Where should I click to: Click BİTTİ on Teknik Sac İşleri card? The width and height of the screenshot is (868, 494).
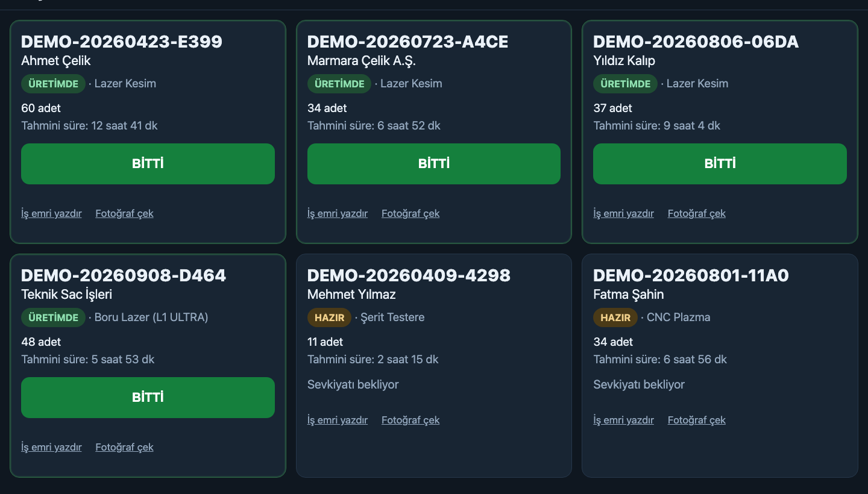(x=148, y=398)
